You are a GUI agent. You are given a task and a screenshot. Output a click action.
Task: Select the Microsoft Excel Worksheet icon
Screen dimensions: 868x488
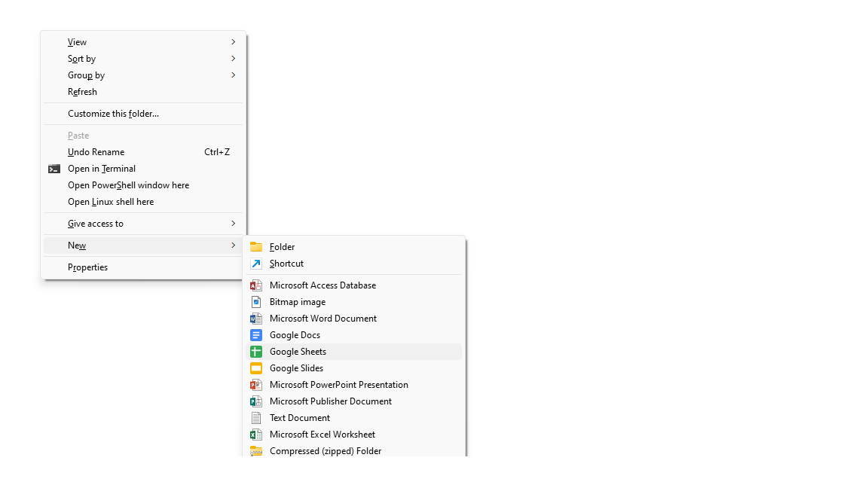pos(256,434)
